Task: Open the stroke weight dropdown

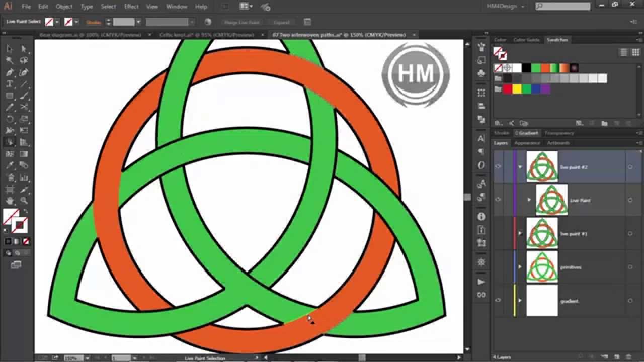Action: click(138, 22)
